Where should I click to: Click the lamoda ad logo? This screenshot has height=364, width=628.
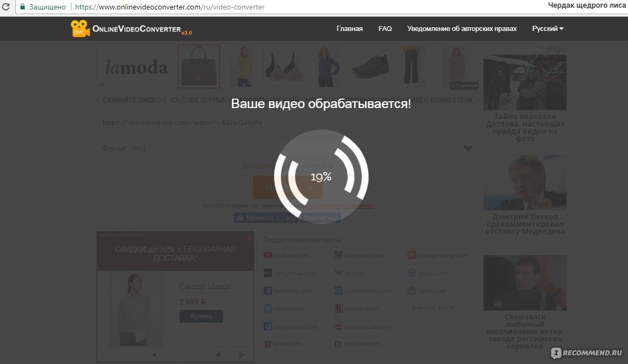[136, 67]
